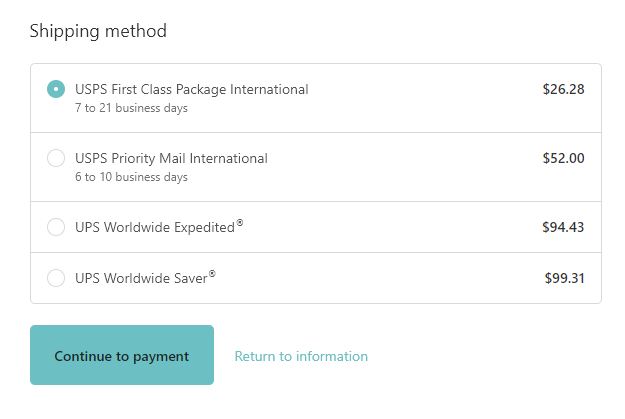
Task: Enable the UPS Worldwide Saver radio button
Action: tap(56, 278)
